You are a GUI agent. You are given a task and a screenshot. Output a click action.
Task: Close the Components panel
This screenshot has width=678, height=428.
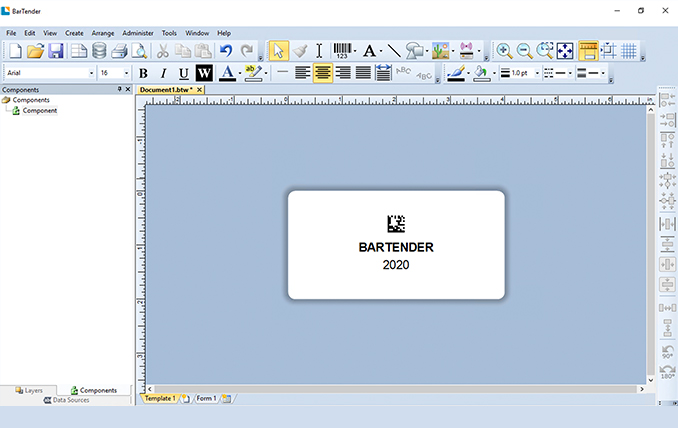128,89
